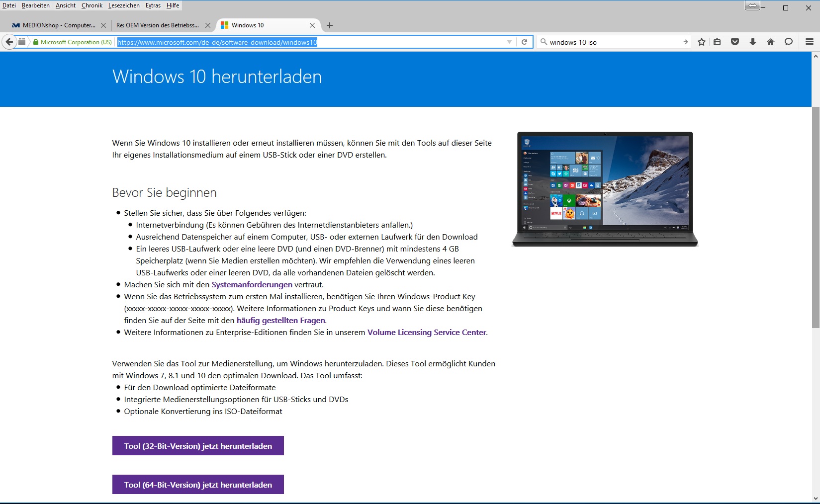
Task: Open the downloads arrow icon
Action: coord(753,42)
